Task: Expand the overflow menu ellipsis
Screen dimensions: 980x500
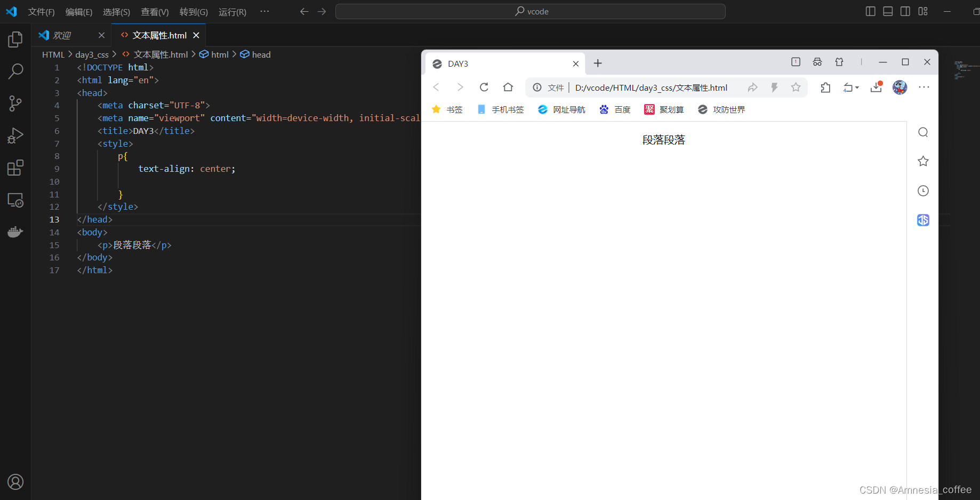Action: tap(264, 11)
